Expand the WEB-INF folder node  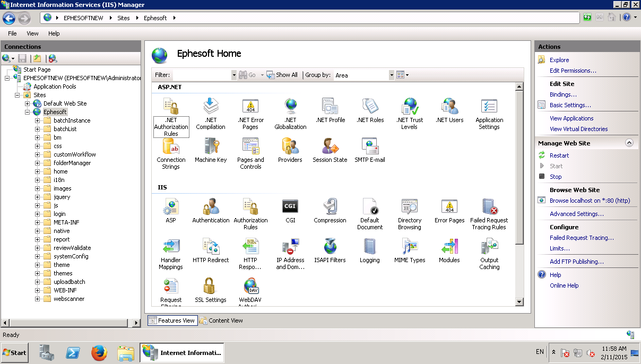coord(38,290)
